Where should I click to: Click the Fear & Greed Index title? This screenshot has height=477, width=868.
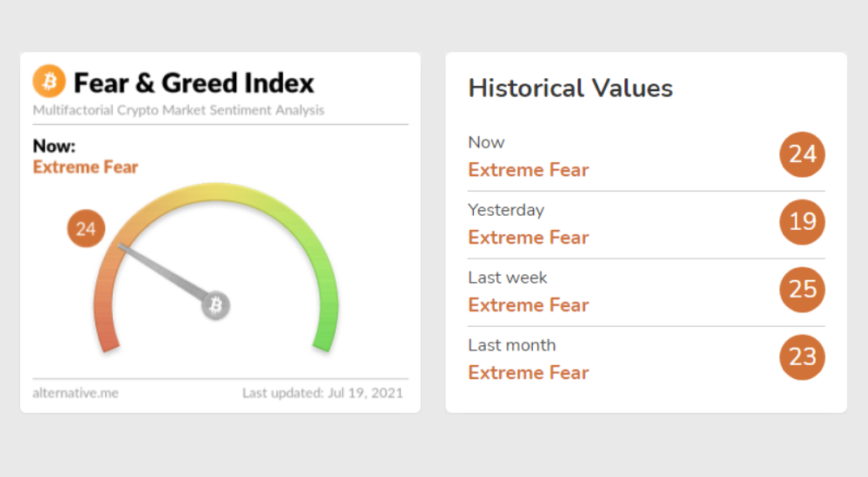194,83
